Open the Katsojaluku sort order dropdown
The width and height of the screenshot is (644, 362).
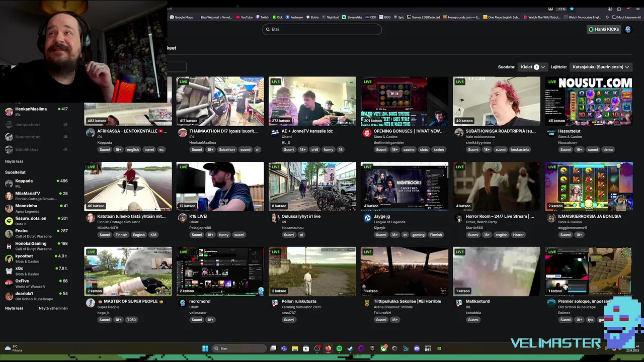601,67
